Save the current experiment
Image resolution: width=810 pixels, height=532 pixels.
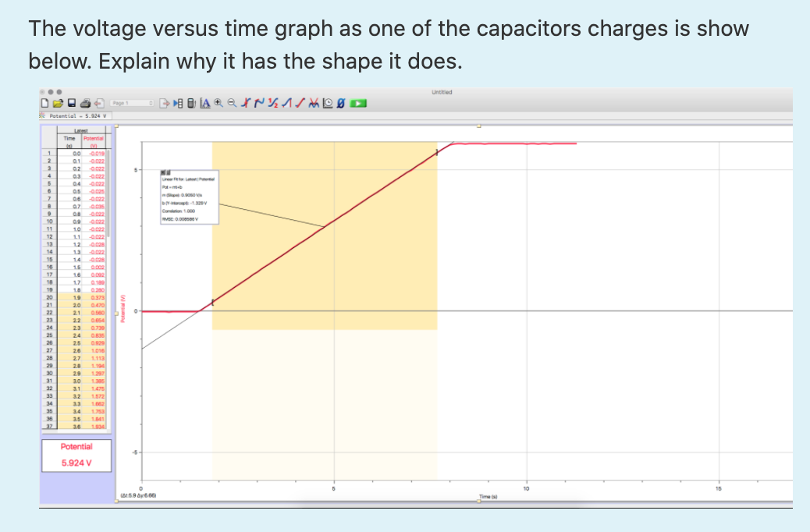click(x=73, y=102)
